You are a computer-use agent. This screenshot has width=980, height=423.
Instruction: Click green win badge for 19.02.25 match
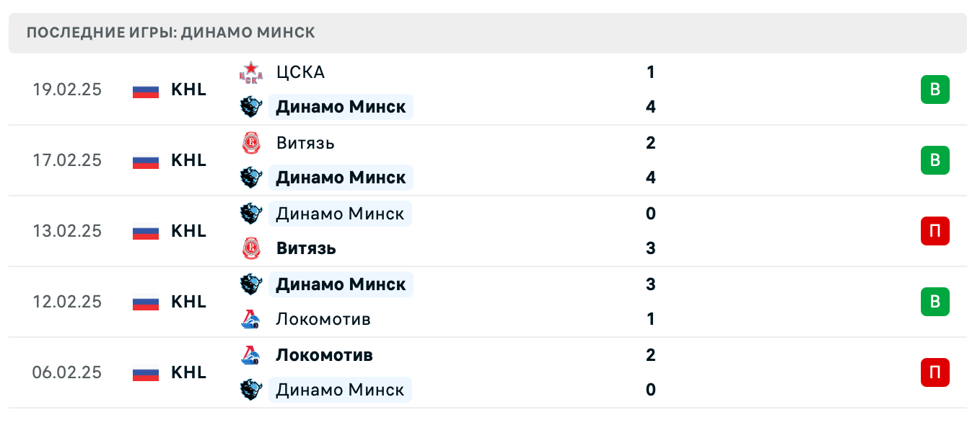coord(935,90)
